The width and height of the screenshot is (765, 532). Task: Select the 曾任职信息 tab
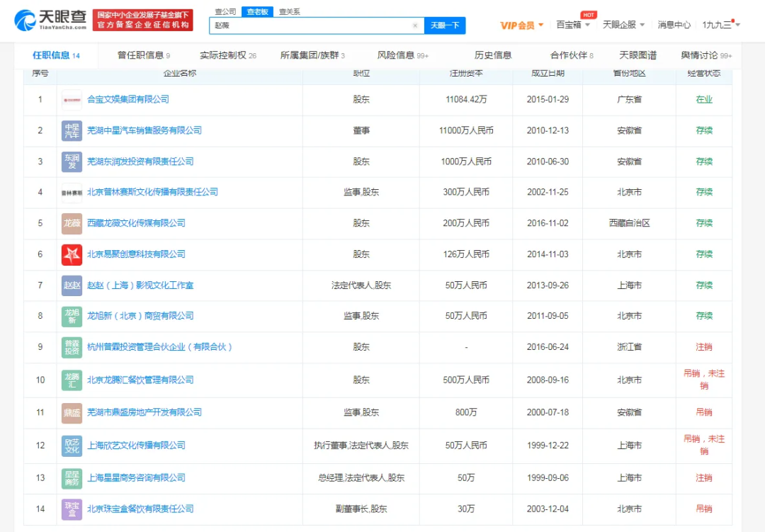click(x=143, y=55)
